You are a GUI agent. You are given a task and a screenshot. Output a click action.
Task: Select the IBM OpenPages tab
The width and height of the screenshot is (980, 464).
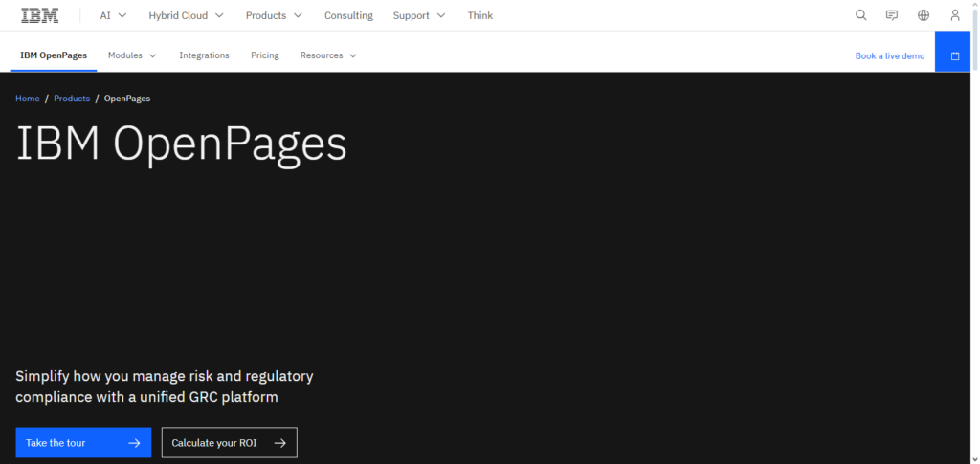(x=54, y=55)
